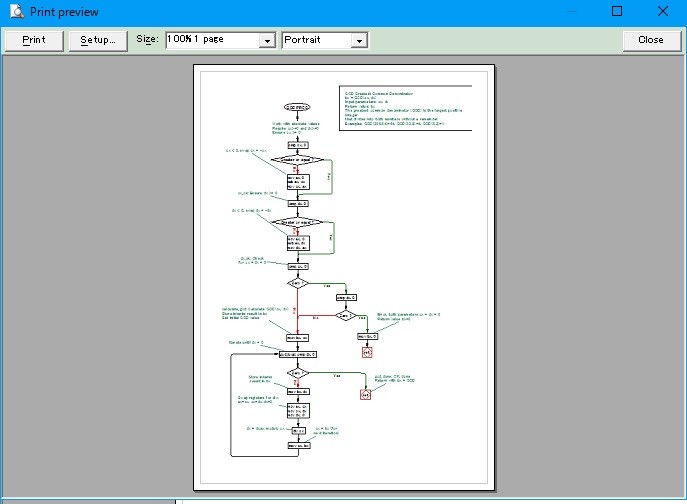687x504 pixels.
Task: Click the loop cmp dx, 0 box
Action: click(x=297, y=354)
